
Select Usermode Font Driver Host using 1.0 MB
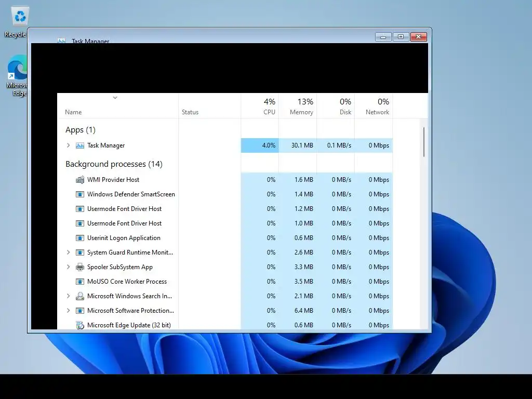pos(124,223)
